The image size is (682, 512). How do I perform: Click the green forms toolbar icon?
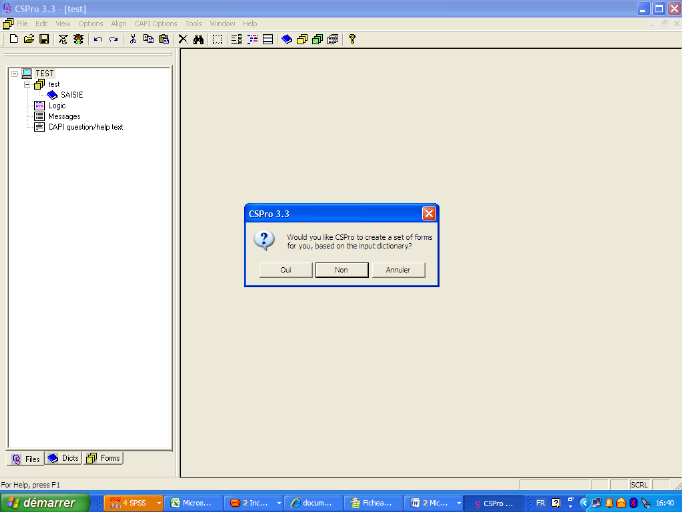point(318,39)
